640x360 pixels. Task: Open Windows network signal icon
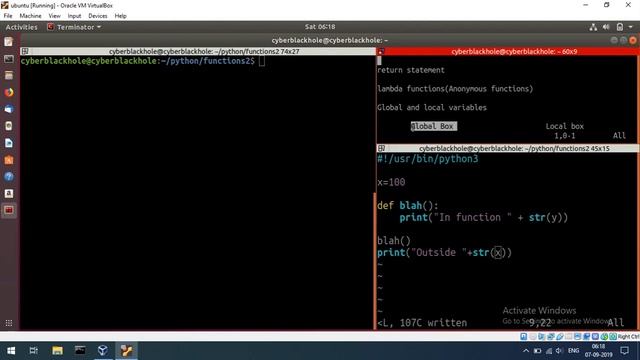point(549,351)
